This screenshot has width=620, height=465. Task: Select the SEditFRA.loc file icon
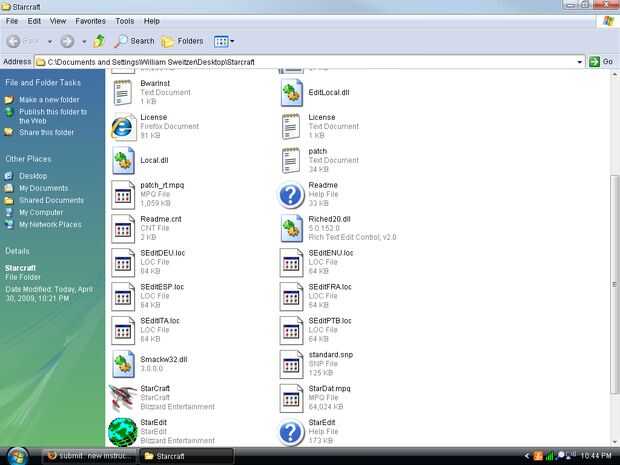click(291, 297)
